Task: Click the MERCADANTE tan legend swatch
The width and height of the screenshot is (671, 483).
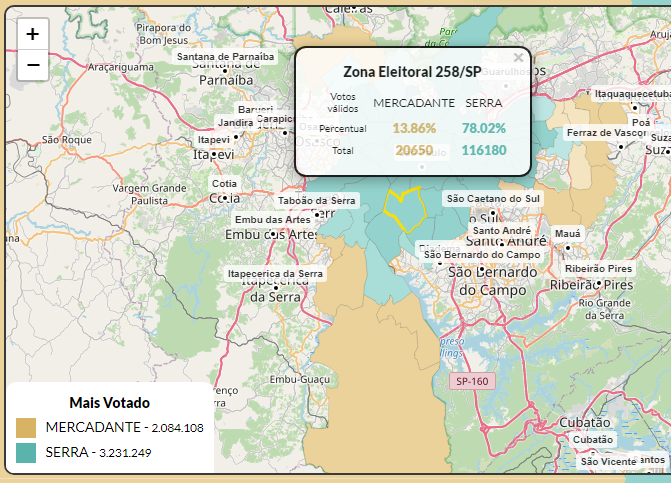Action: 26,428
